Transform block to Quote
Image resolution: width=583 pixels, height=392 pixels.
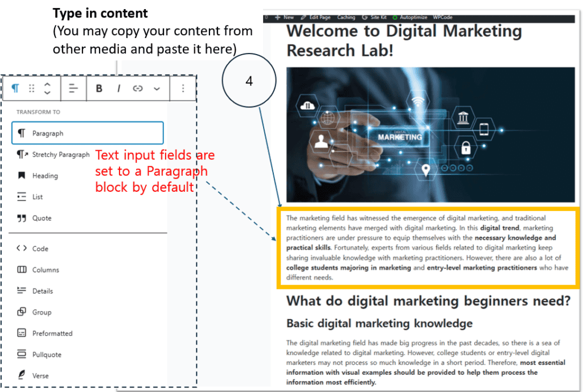42,218
